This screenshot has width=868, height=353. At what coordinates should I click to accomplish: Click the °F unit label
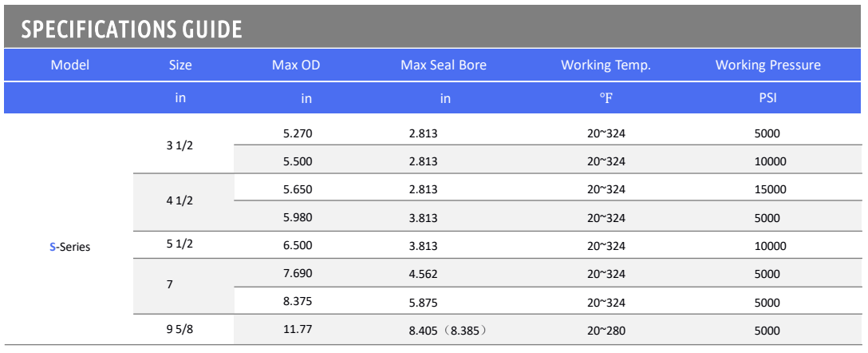tap(606, 98)
